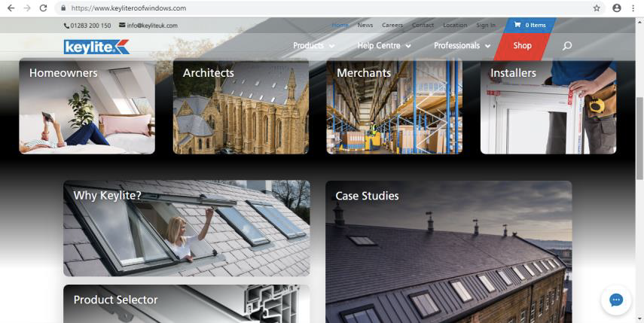The height and width of the screenshot is (323, 644).
Task: Go back using the browser back arrow
Action: [11, 8]
